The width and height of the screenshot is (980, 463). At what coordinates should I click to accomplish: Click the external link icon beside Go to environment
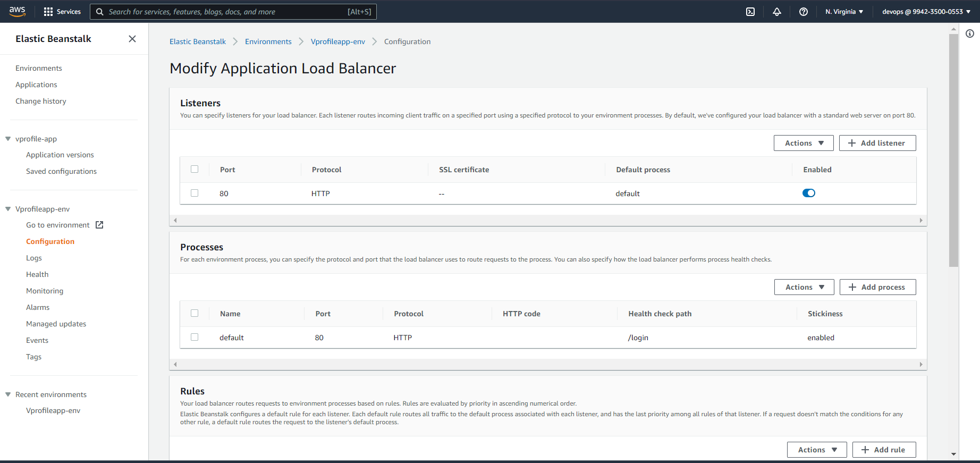[99, 225]
